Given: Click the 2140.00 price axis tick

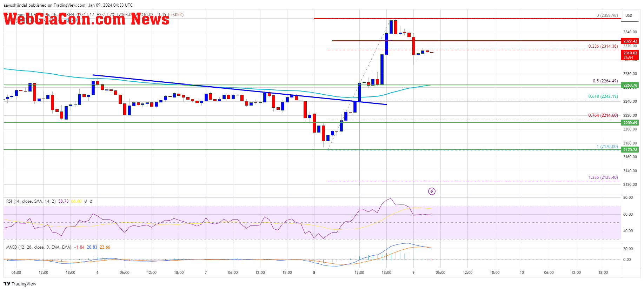Looking at the screenshot, I should [630, 171].
